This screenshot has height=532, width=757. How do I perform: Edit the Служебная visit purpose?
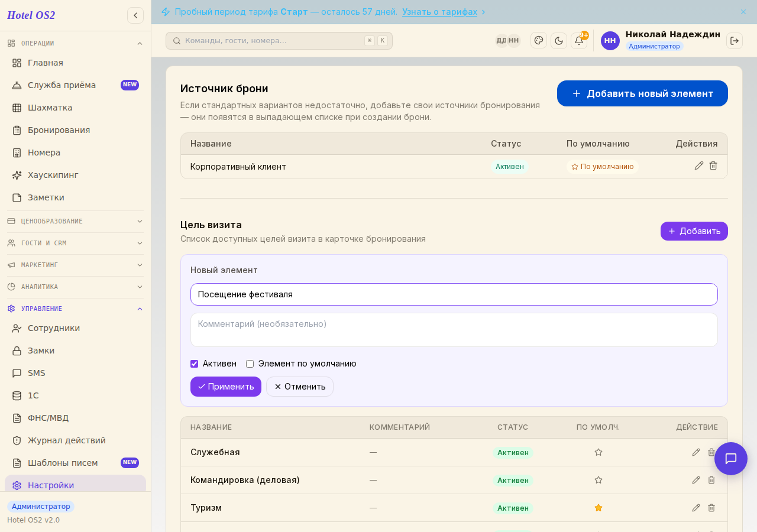pyautogui.click(x=696, y=452)
